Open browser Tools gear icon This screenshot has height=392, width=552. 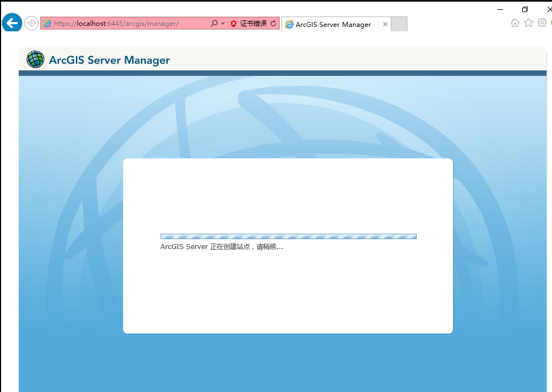point(542,23)
